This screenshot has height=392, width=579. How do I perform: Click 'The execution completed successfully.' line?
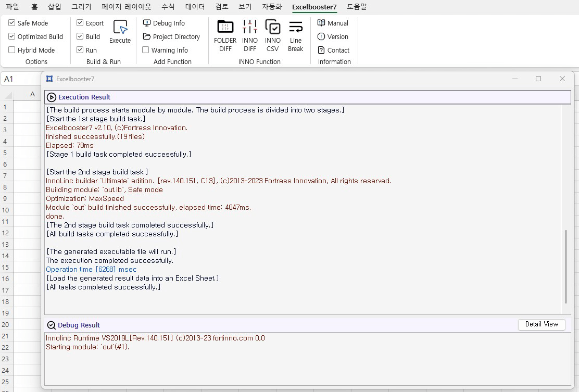pos(110,261)
